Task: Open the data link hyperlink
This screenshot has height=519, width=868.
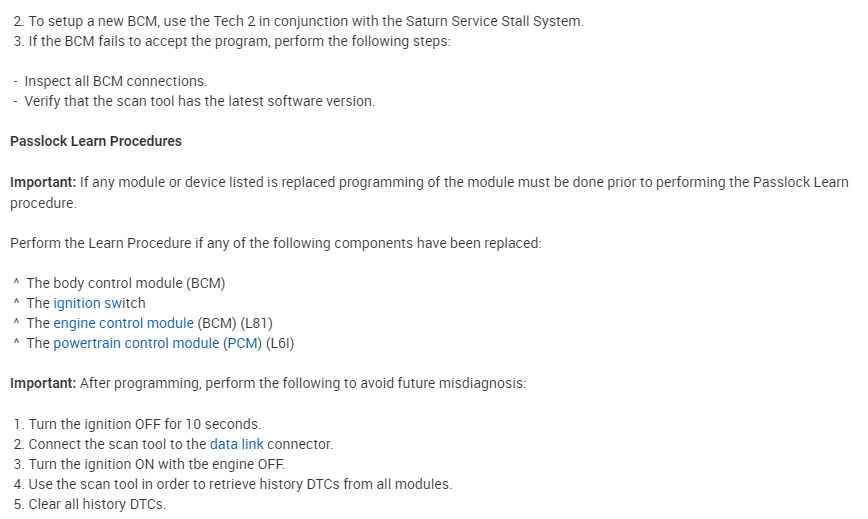Action: click(x=236, y=444)
